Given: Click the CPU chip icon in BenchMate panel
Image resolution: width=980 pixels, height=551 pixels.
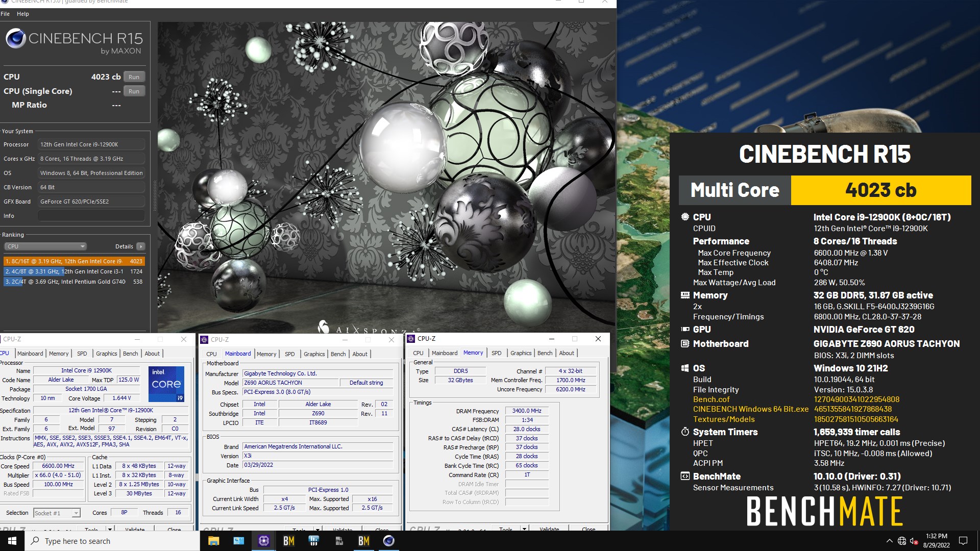Looking at the screenshot, I should pos(685,217).
